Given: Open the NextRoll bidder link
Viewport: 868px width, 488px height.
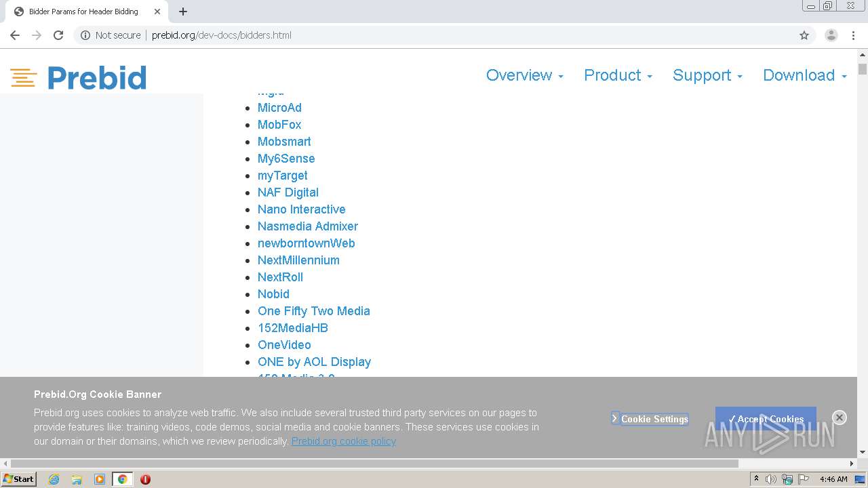Looking at the screenshot, I should 280,277.
